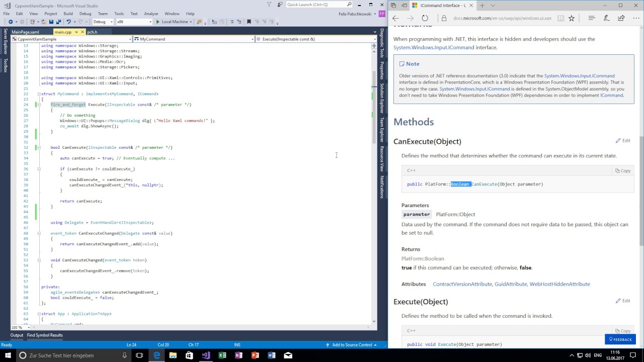Open the CppwinrtXamlSample scope dropdown
This screenshot has width=644, height=362.
(x=71, y=39)
